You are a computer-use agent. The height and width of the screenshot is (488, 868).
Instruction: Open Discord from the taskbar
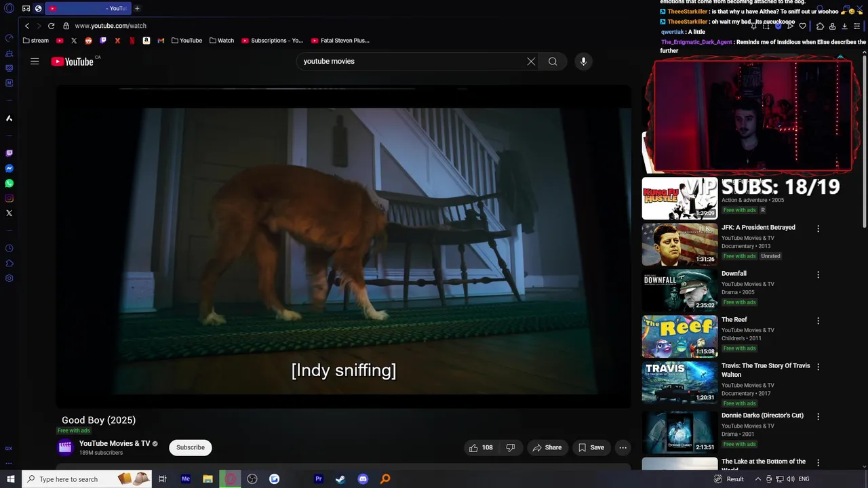point(363,479)
